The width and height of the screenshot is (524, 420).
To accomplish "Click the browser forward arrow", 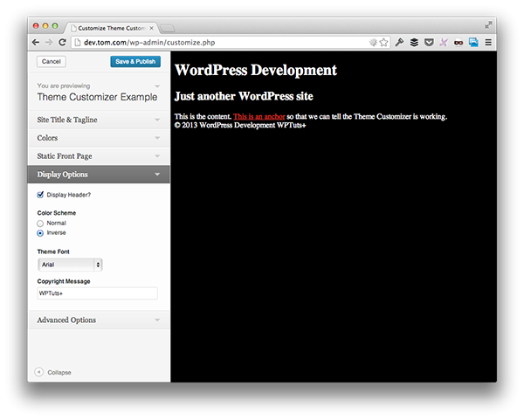I will 49,43.
